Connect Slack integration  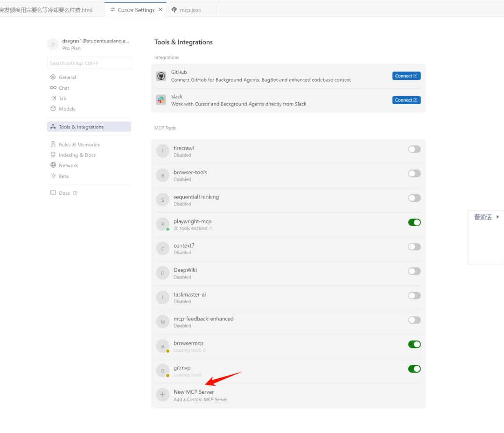point(406,100)
